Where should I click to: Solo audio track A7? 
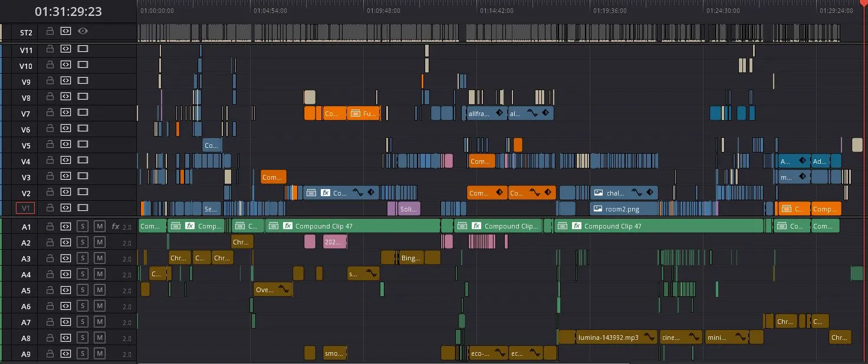[x=83, y=321]
